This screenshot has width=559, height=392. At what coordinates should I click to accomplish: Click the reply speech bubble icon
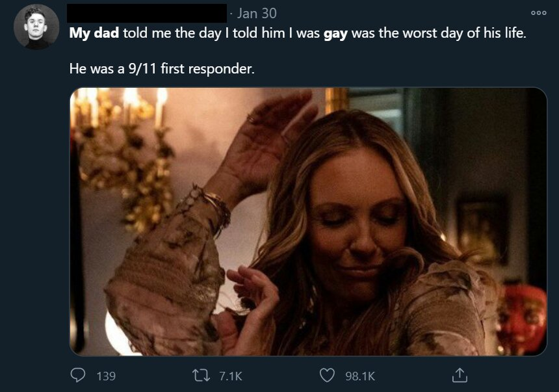coord(77,375)
